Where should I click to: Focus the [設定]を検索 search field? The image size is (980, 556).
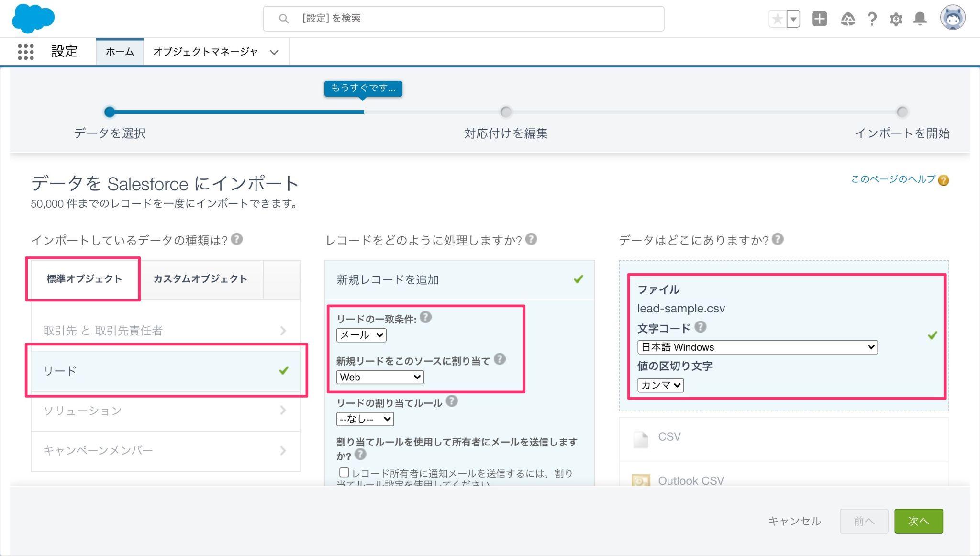click(x=463, y=19)
